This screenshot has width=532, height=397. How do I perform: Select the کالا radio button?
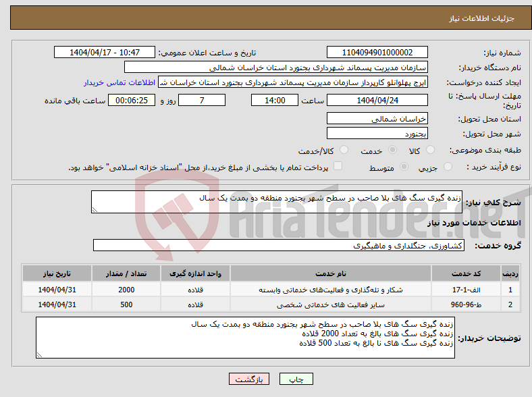tap(430, 150)
